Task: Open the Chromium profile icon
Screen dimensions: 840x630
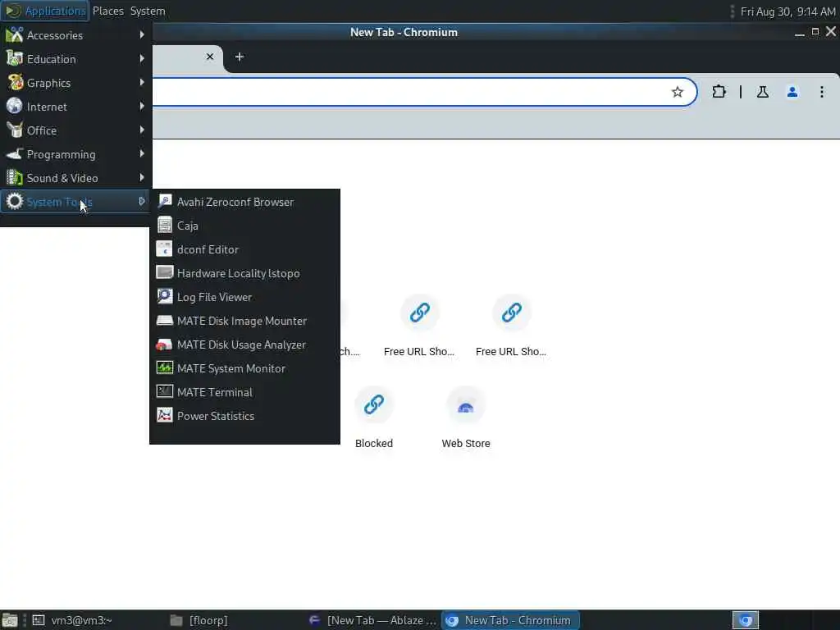Action: click(x=792, y=92)
